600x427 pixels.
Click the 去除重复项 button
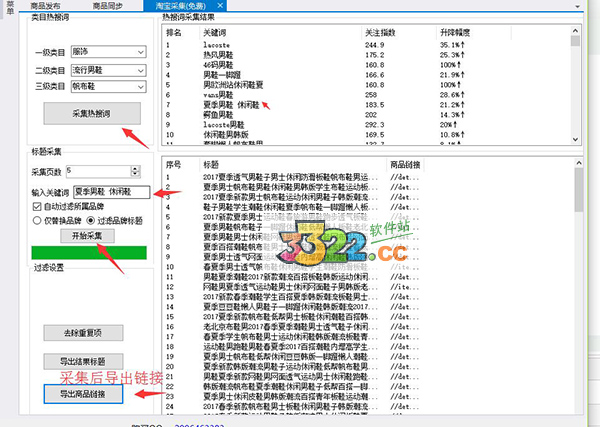[82, 331]
